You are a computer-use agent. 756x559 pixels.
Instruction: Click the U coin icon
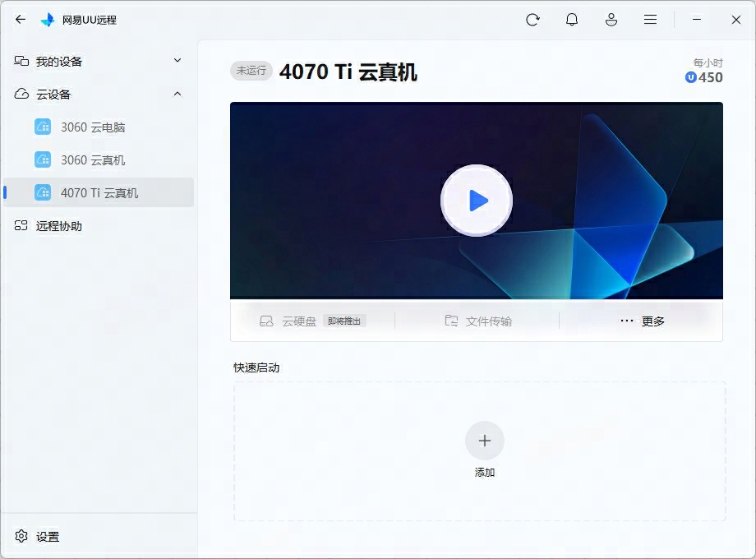[690, 77]
